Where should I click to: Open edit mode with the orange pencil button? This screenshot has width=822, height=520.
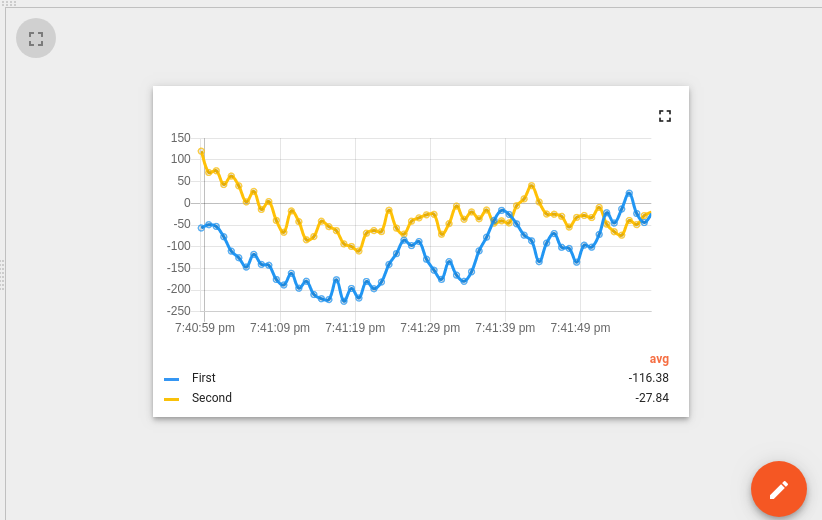click(778, 489)
